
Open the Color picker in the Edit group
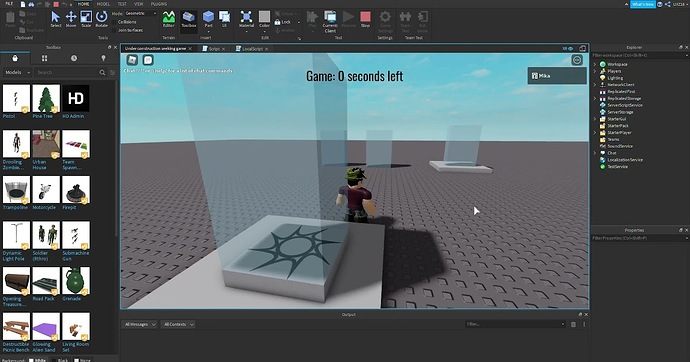coord(264,20)
